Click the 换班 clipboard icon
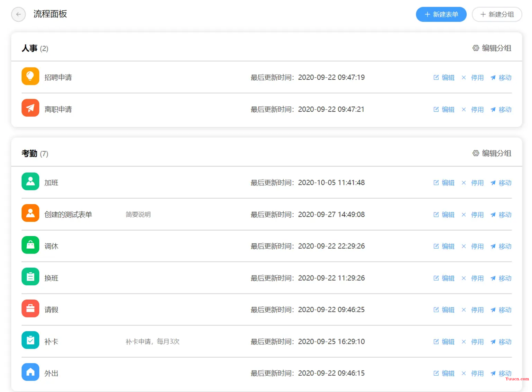Screen dimensions: 532x392 30,277
